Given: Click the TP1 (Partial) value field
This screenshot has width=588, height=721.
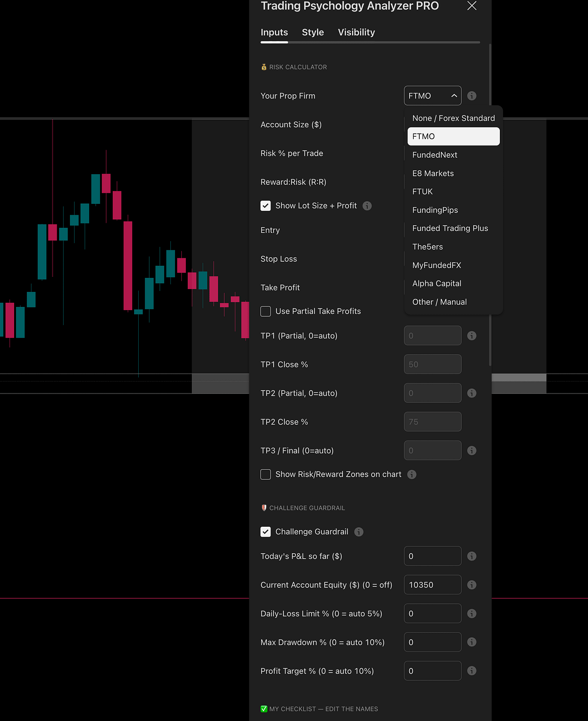Looking at the screenshot, I should point(433,335).
